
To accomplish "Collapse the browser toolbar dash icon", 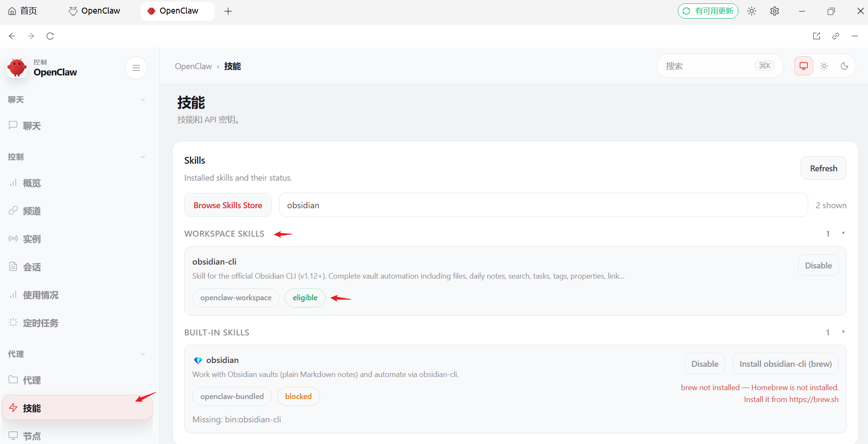I will pos(855,36).
